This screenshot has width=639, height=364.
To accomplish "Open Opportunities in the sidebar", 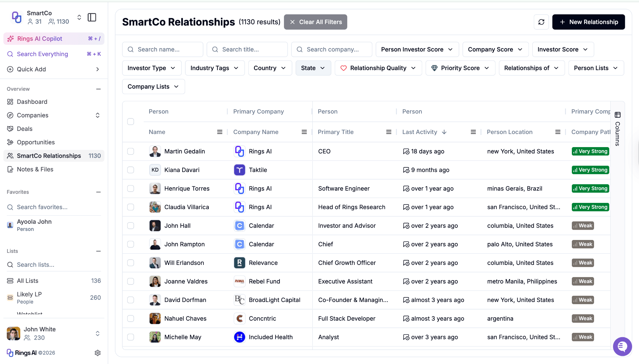I will pos(54,142).
